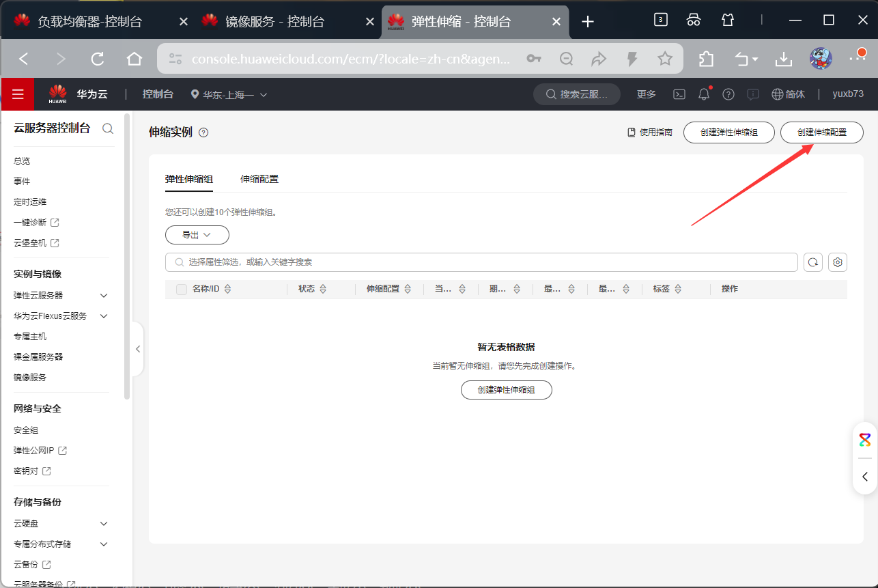Click the zoom out magnifier in address bar
The width and height of the screenshot is (878, 588).
pyautogui.click(x=566, y=59)
